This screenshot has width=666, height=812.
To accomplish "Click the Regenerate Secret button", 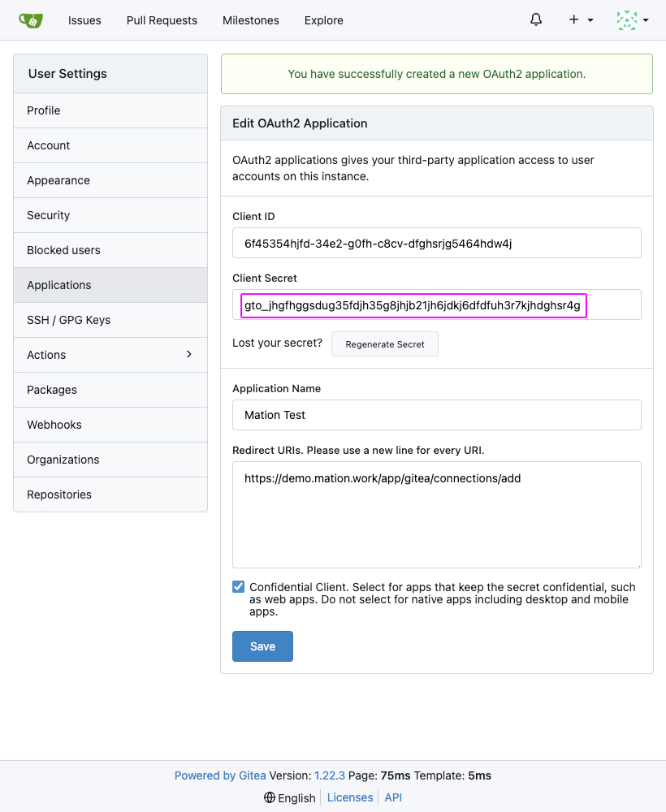I will (x=385, y=343).
